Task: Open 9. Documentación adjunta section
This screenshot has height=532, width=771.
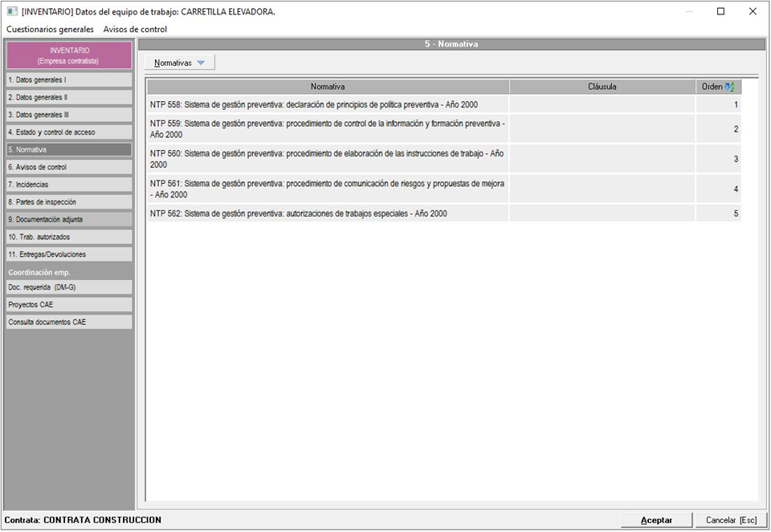Action: click(x=69, y=219)
